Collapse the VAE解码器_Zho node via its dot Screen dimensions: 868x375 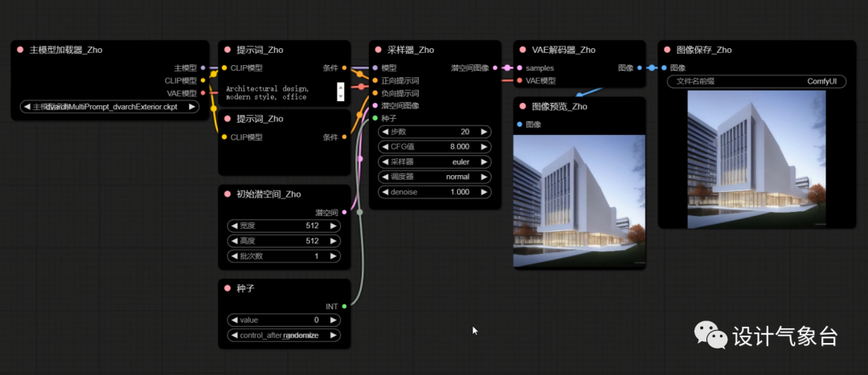click(523, 50)
